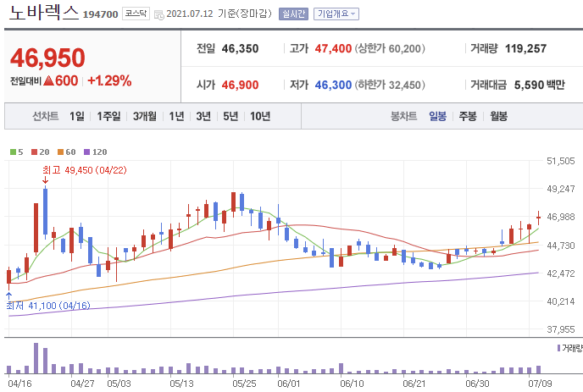
Task: Click the 실시간 real-time button
Action: [x=293, y=14]
